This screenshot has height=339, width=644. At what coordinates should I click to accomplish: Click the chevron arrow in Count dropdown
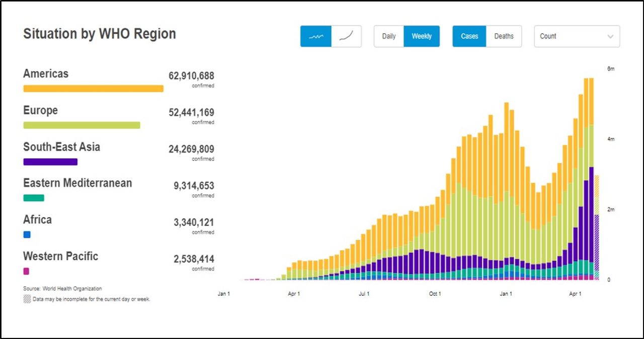(x=610, y=36)
